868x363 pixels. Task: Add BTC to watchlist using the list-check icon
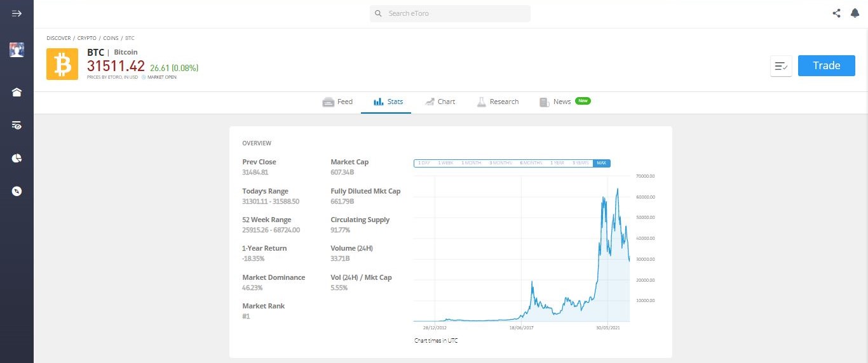[781, 66]
